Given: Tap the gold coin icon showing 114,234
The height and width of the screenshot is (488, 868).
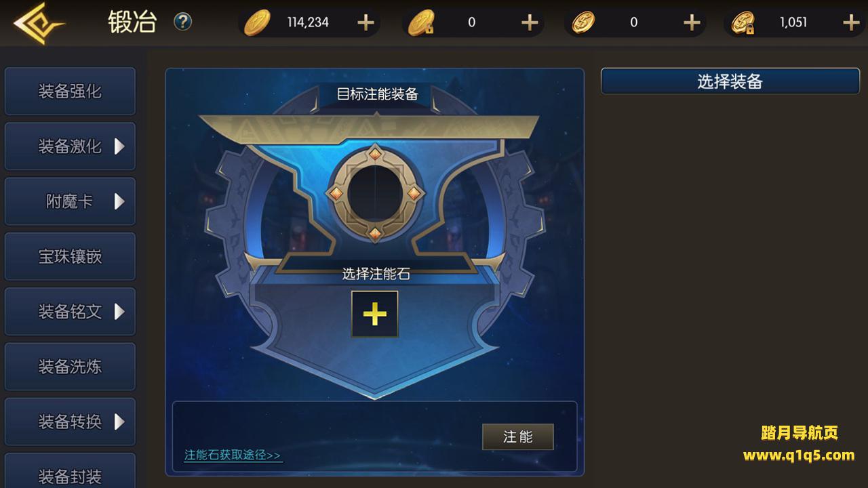Looking at the screenshot, I should [x=257, y=22].
